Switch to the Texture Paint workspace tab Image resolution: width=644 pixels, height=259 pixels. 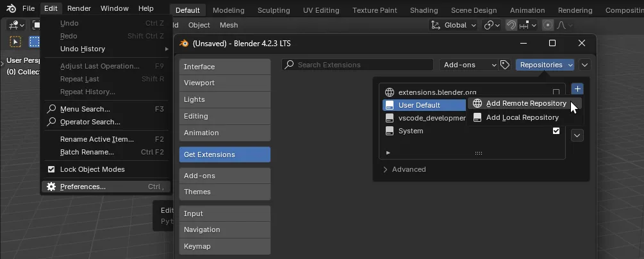(375, 10)
